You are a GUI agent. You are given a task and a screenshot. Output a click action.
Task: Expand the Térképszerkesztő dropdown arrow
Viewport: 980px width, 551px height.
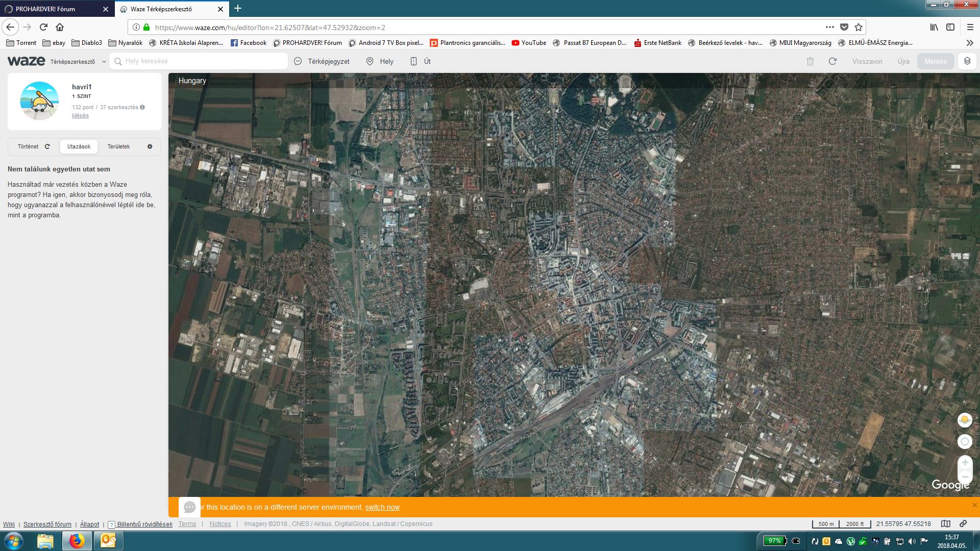[104, 62]
